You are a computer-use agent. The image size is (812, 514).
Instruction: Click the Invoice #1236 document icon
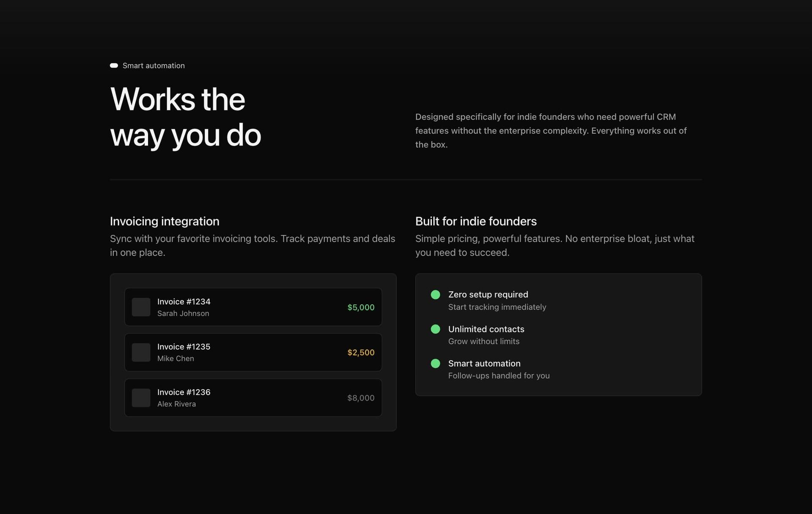141,397
